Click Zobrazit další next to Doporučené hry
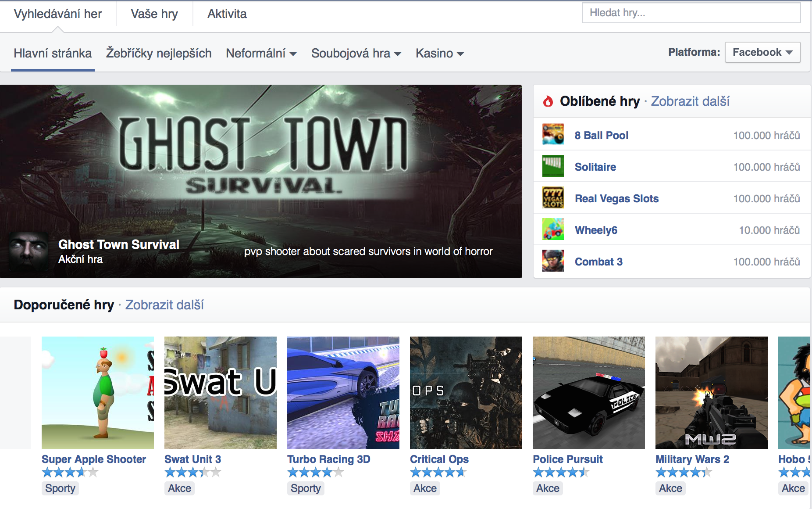This screenshot has width=812, height=509. click(164, 305)
